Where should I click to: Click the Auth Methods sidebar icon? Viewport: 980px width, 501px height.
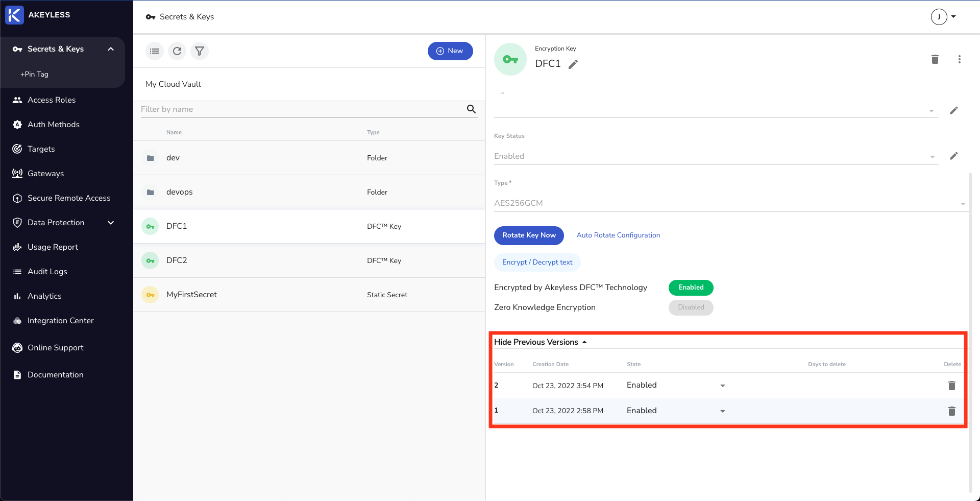click(17, 125)
